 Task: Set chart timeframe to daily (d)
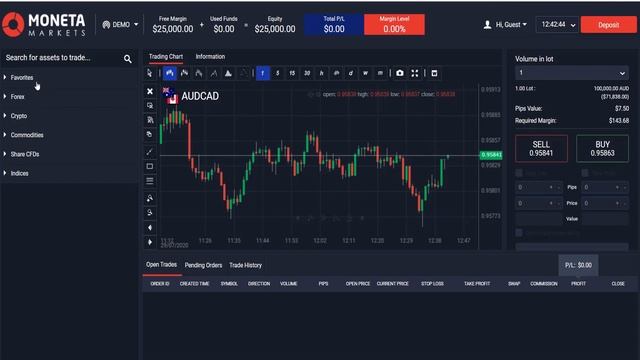pos(351,73)
